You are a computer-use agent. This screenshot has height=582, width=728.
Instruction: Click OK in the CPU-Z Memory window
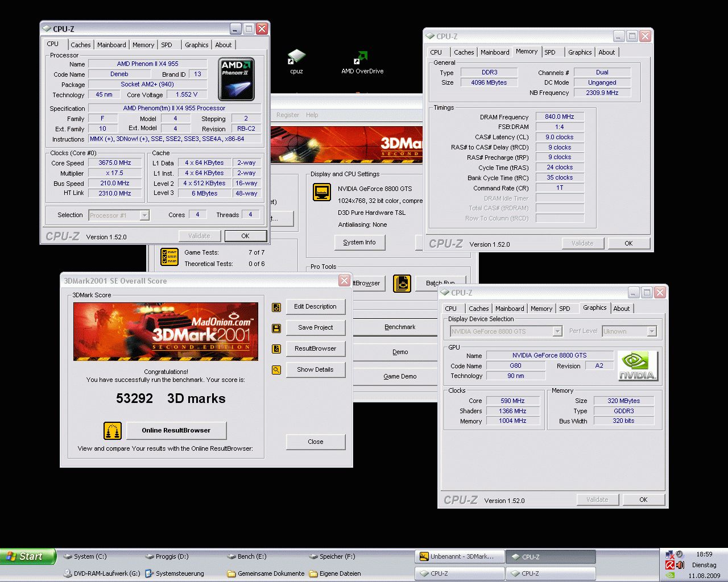pyautogui.click(x=628, y=243)
